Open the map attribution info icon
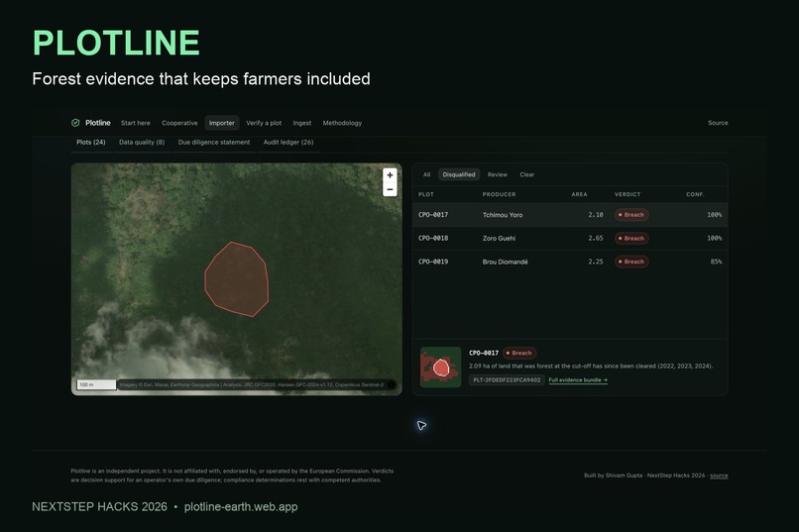799x532 pixels. (x=392, y=384)
